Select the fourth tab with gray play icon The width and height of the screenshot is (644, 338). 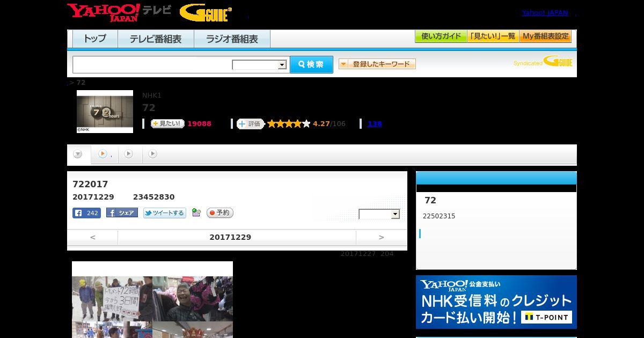pyautogui.click(x=153, y=155)
